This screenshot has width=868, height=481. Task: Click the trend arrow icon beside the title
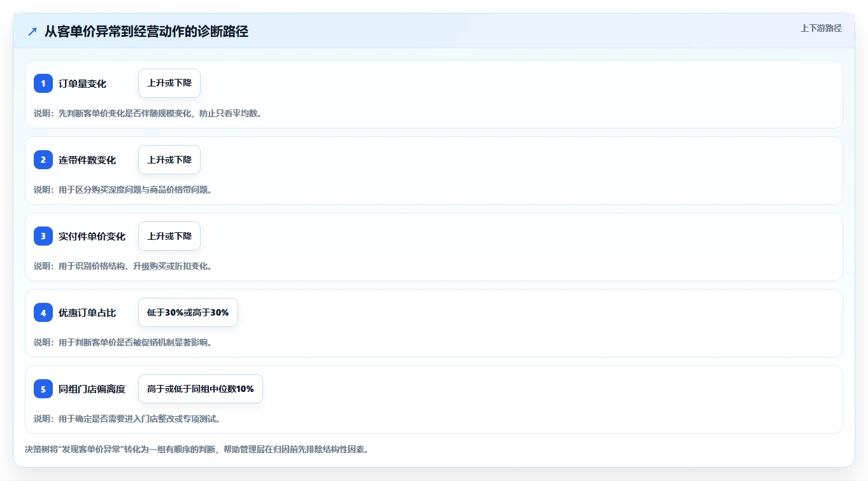click(x=32, y=32)
